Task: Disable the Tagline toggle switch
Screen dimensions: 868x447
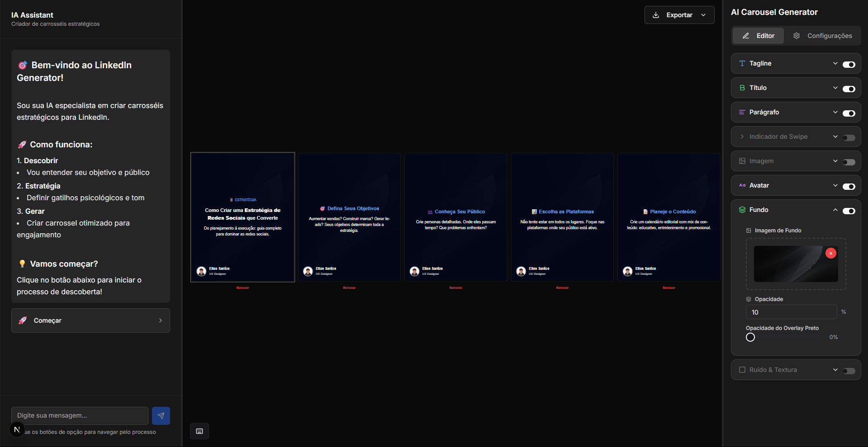Action: click(x=849, y=65)
